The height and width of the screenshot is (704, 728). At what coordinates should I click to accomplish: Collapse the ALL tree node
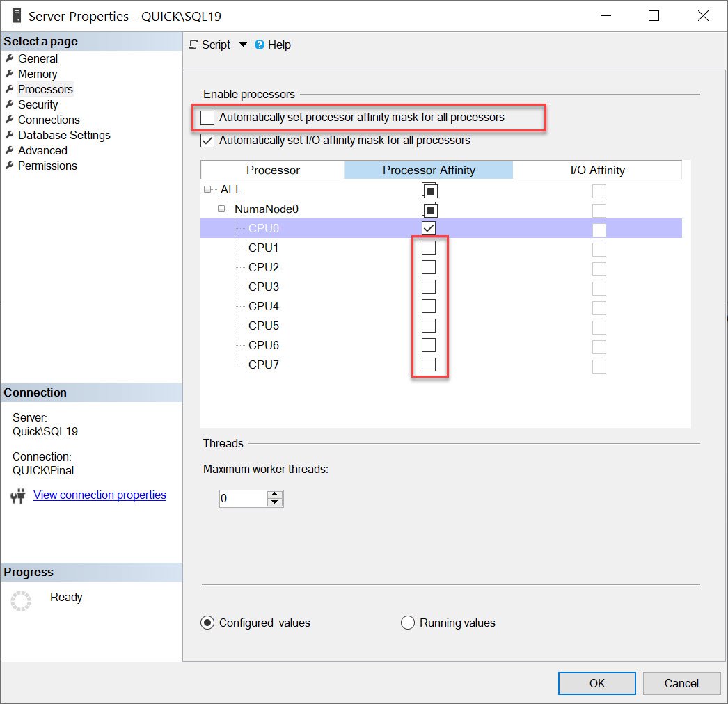[207, 189]
